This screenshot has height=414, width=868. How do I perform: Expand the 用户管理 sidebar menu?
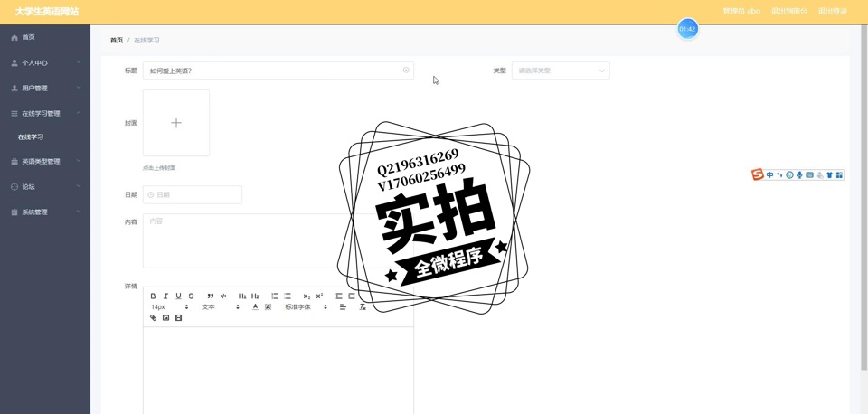[45, 89]
